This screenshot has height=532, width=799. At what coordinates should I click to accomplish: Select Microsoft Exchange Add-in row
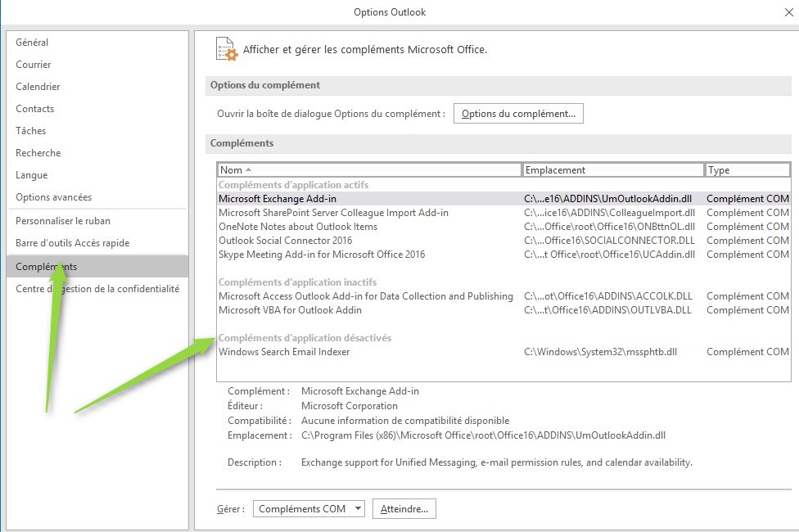coord(503,199)
